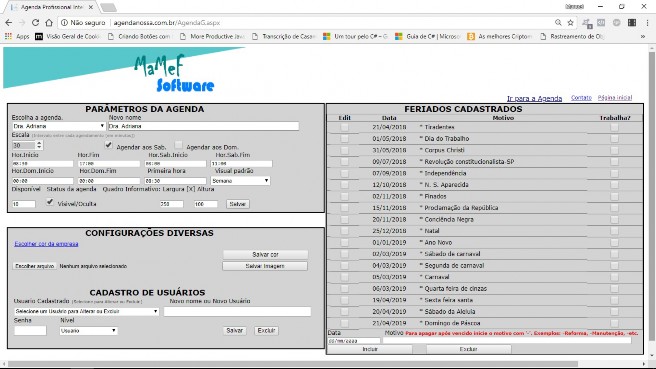Click the 'Hor.Início' time field
This screenshot has height=369, width=656.
click(x=42, y=164)
